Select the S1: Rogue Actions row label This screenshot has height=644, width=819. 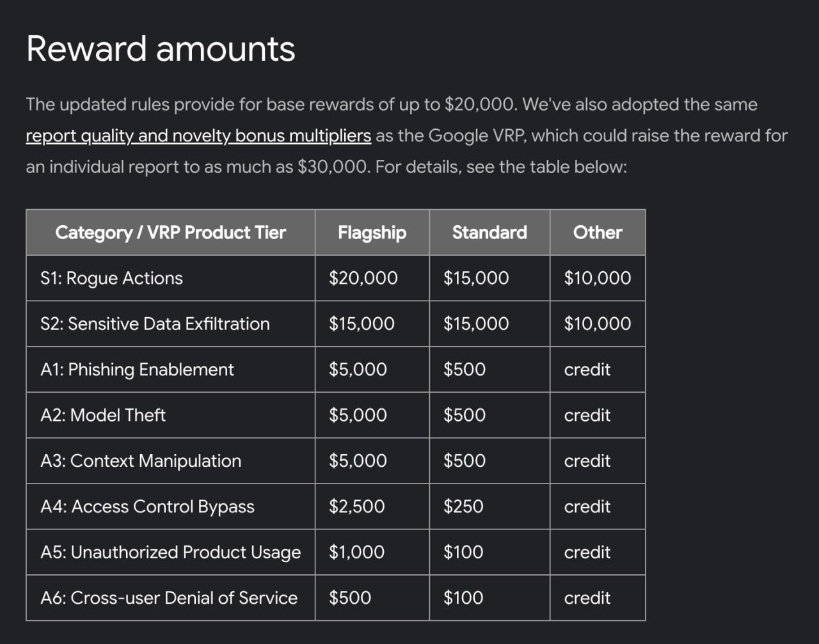tap(111, 278)
